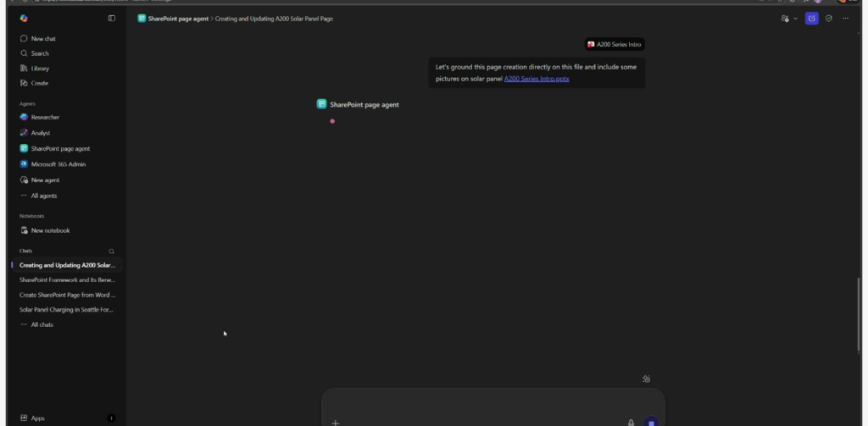Click breadcrumb chat title text
The height and width of the screenshot is (426, 868).
point(274,19)
